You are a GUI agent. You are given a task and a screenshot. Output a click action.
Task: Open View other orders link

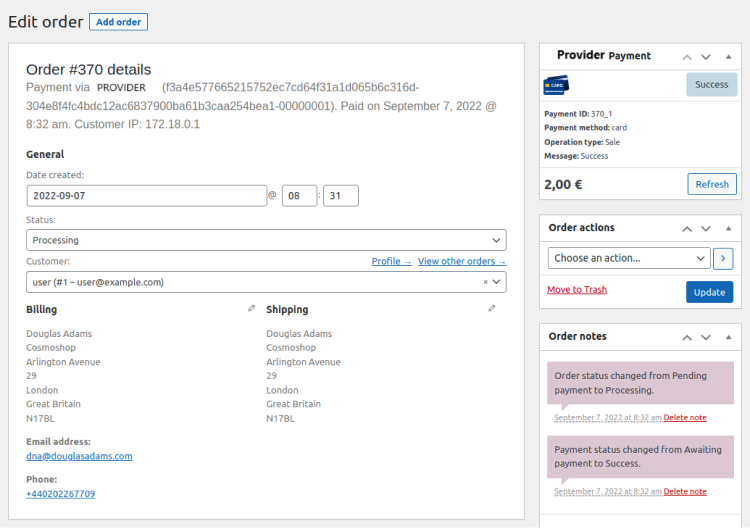point(461,262)
